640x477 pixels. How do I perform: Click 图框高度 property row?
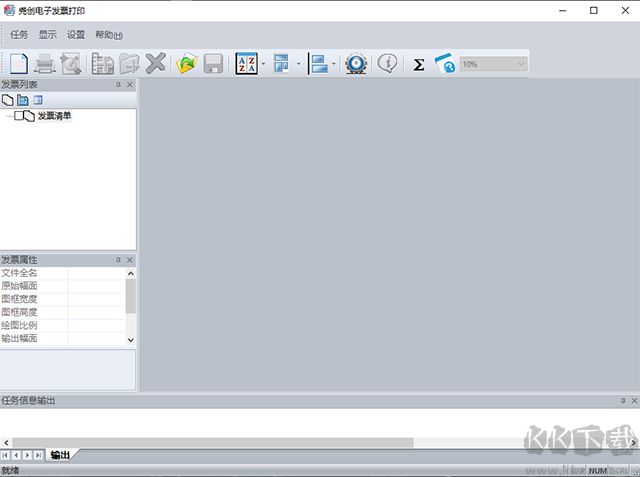pyautogui.click(x=63, y=312)
